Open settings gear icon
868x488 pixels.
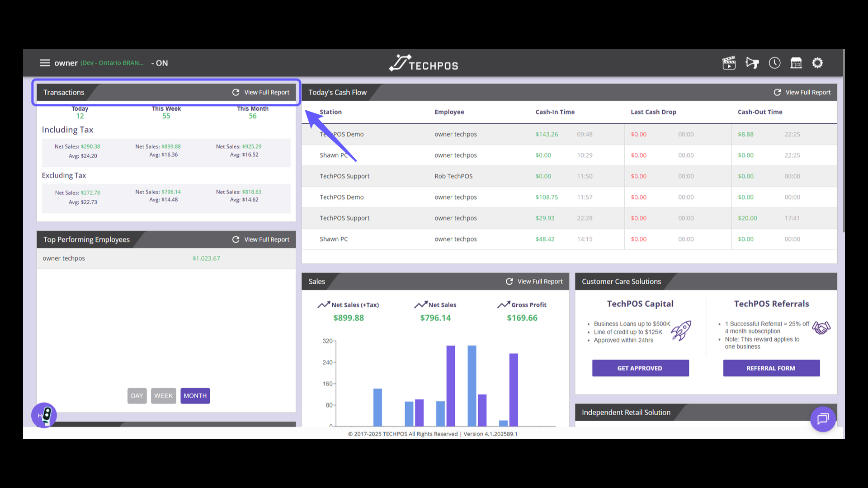click(817, 63)
